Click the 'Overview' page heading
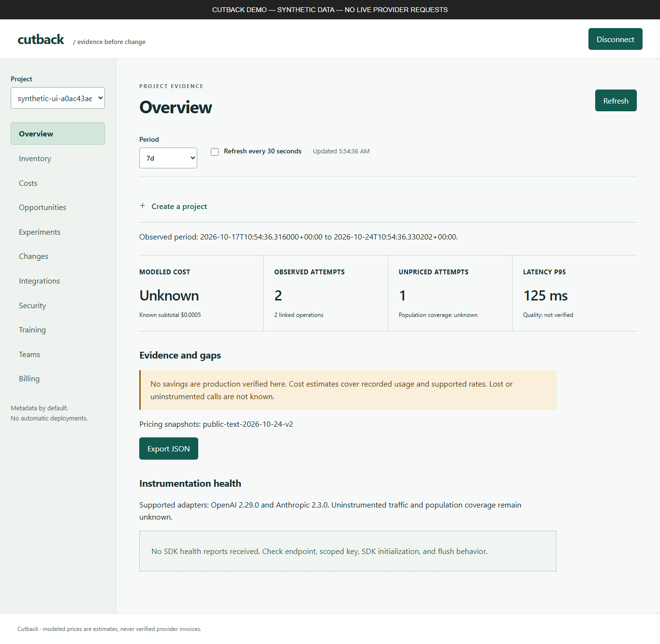 click(x=176, y=107)
